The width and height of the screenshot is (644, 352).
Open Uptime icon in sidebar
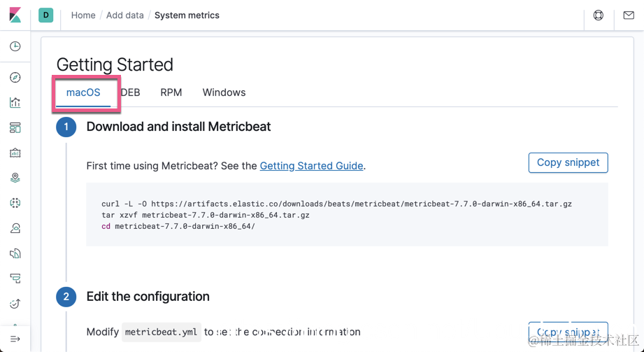pyautogui.click(x=15, y=304)
